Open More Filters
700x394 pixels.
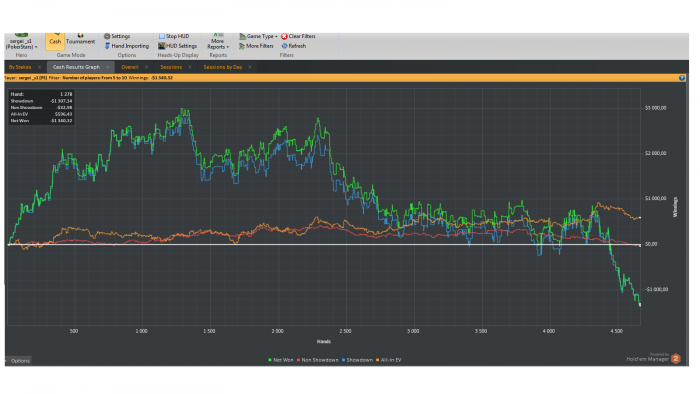coord(256,46)
